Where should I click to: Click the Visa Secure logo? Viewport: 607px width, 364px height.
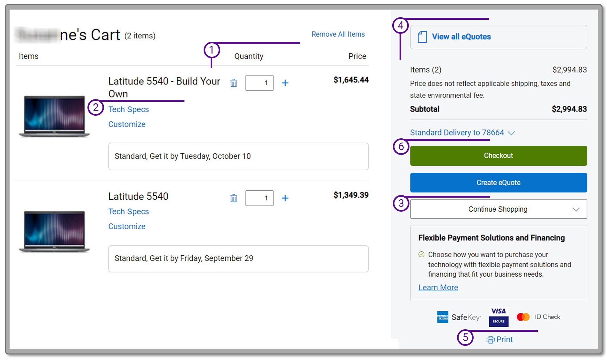[498, 317]
